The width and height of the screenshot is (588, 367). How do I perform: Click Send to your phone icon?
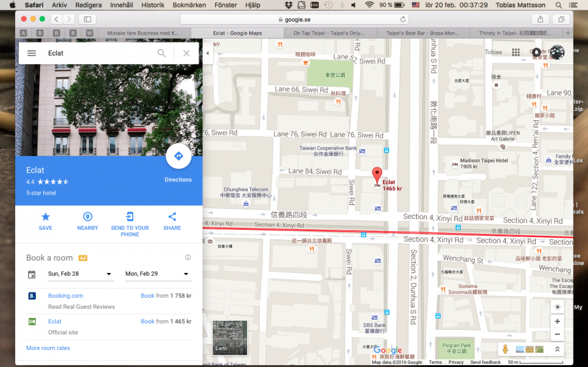(129, 217)
